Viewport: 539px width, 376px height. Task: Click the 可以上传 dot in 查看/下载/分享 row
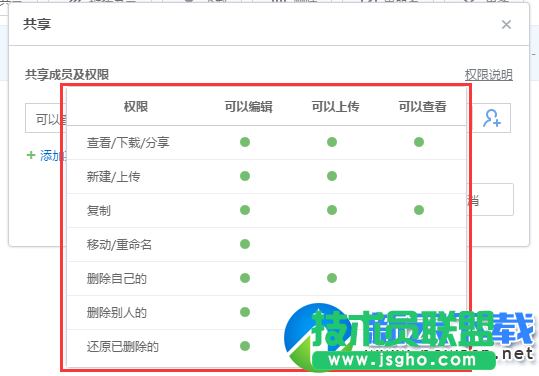(332, 142)
